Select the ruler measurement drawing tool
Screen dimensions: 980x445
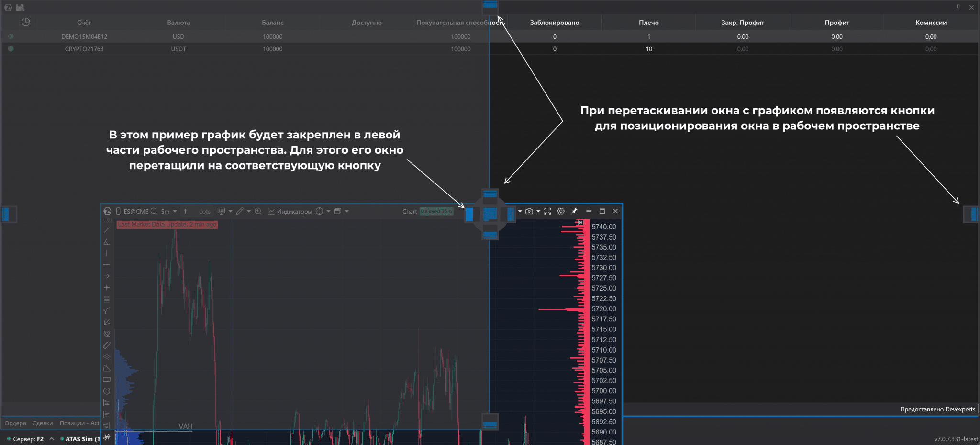[107, 345]
